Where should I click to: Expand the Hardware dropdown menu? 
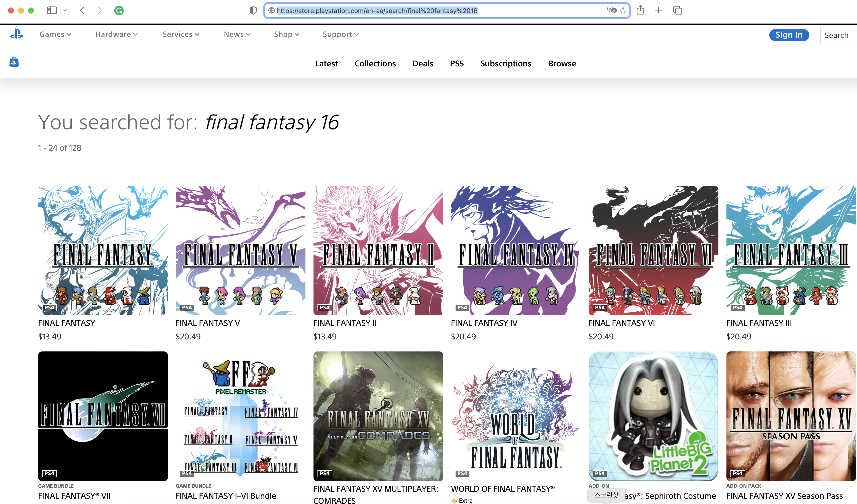pyautogui.click(x=116, y=34)
